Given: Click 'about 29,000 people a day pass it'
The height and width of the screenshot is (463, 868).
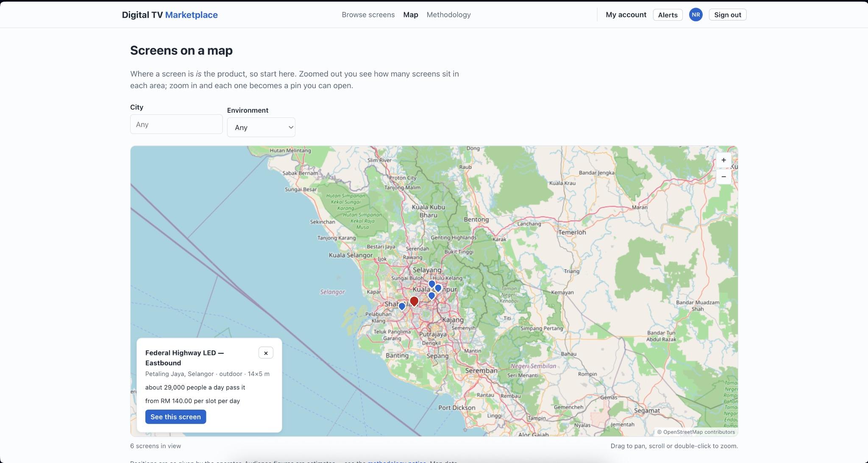Looking at the screenshot, I should coord(195,387).
